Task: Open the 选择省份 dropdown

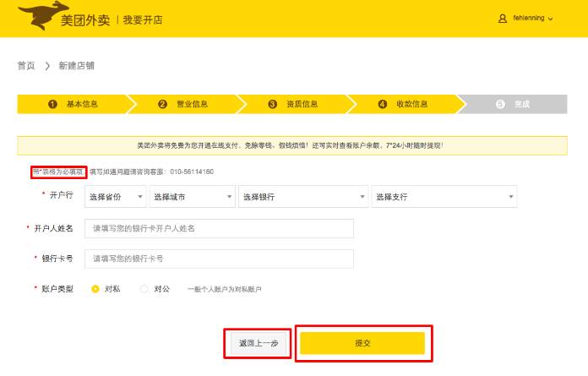Action: (116, 197)
